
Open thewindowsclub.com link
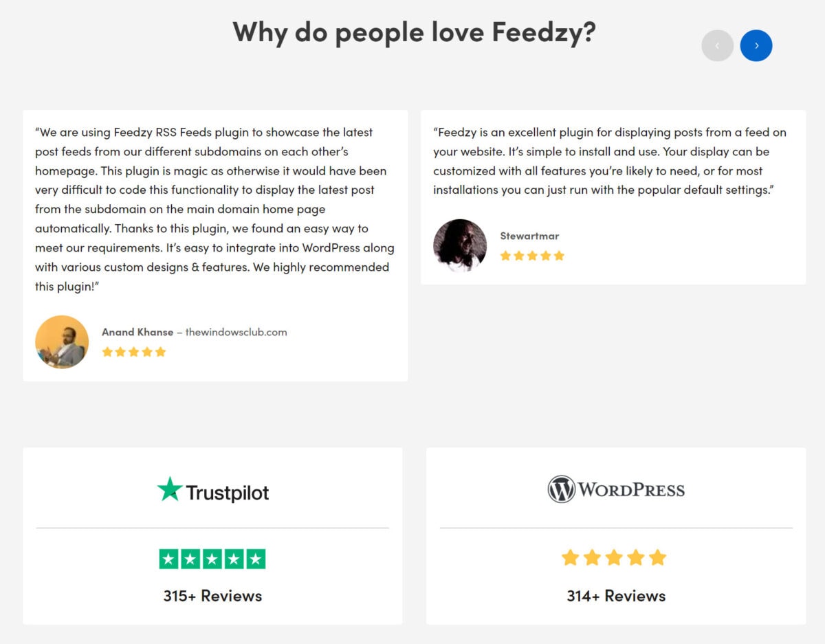pos(236,331)
